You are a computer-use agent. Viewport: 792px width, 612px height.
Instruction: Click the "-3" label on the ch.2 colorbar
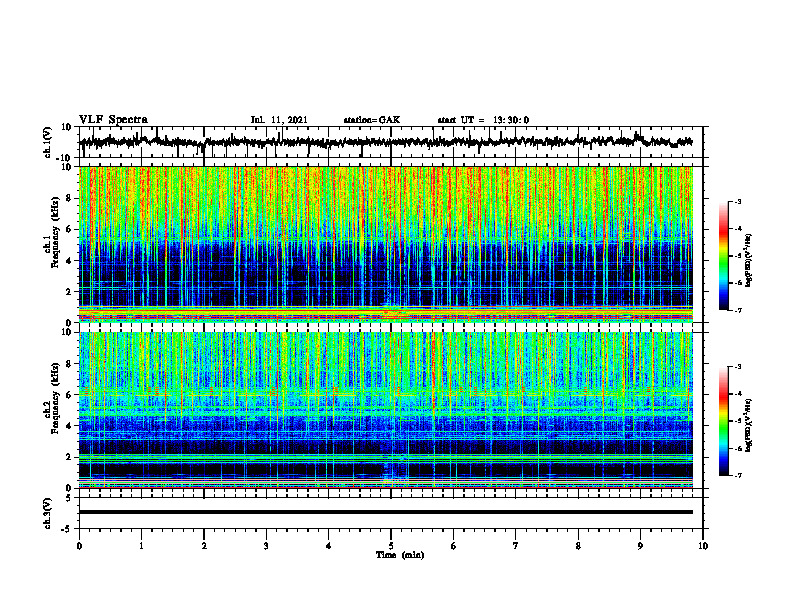(737, 367)
